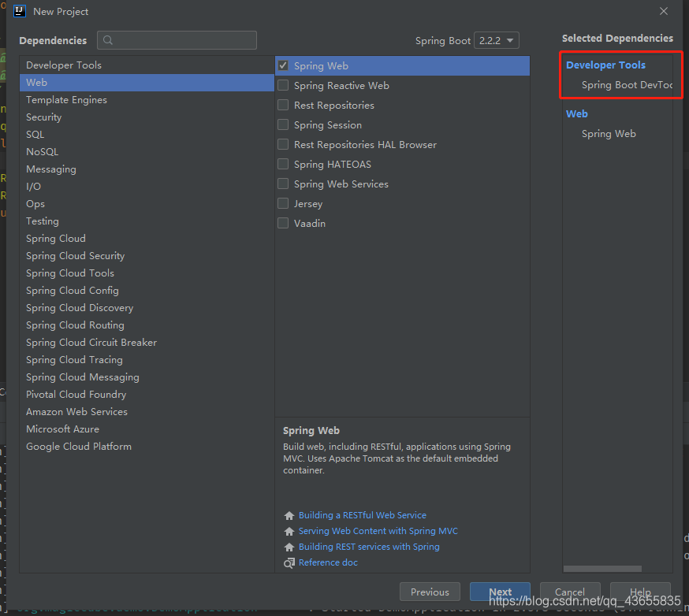Click the Help button
This screenshot has width=689, height=616.
[640, 592]
